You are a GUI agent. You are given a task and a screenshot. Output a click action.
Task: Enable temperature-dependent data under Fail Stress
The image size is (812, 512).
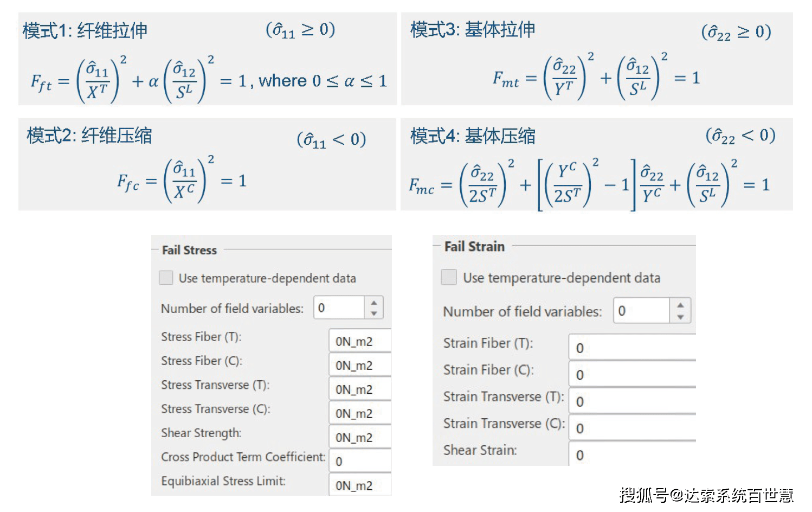[166, 278]
